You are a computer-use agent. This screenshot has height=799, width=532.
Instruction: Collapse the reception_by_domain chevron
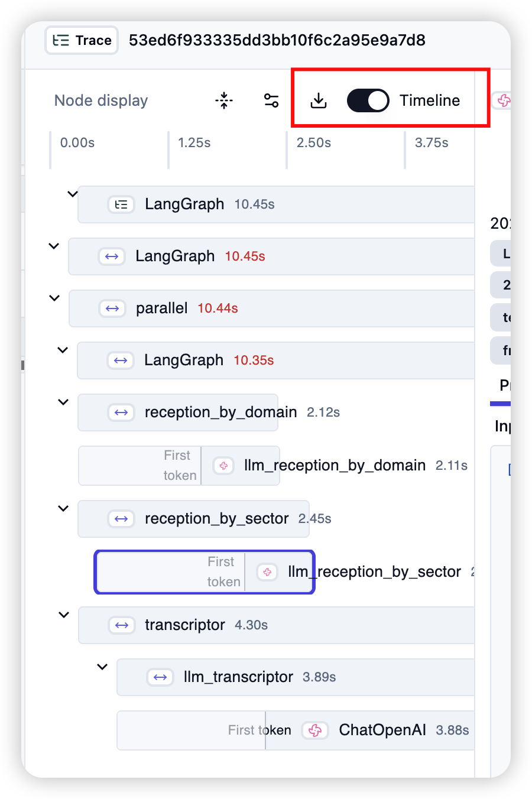[63, 402]
